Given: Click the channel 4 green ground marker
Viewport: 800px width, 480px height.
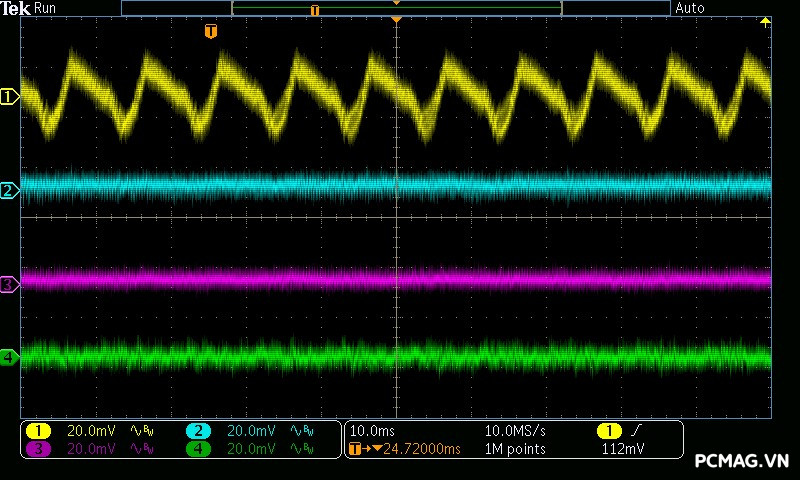Looking at the screenshot, I should pyautogui.click(x=9, y=356).
